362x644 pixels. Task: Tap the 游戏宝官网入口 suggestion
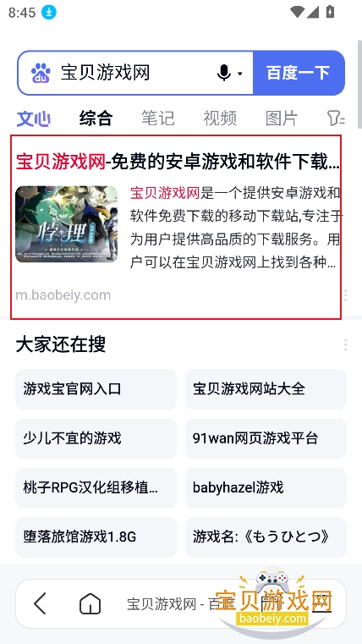point(96,389)
